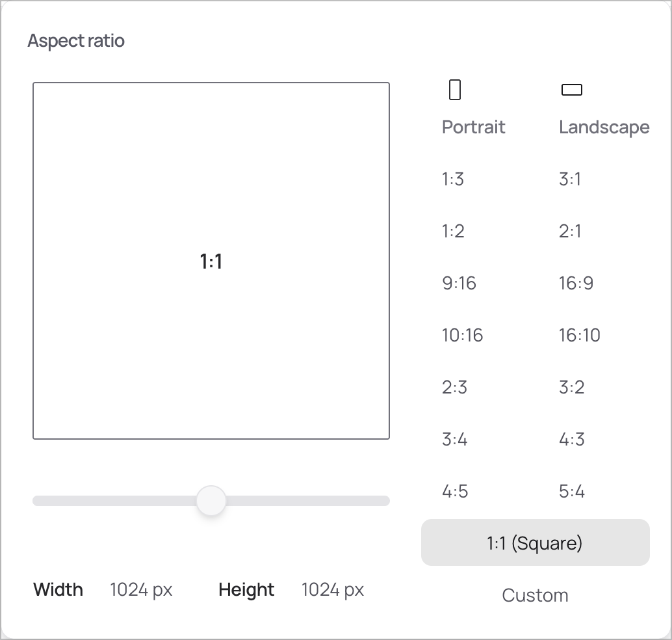Click the size slider handle
The height and width of the screenshot is (640, 672).
point(211,501)
